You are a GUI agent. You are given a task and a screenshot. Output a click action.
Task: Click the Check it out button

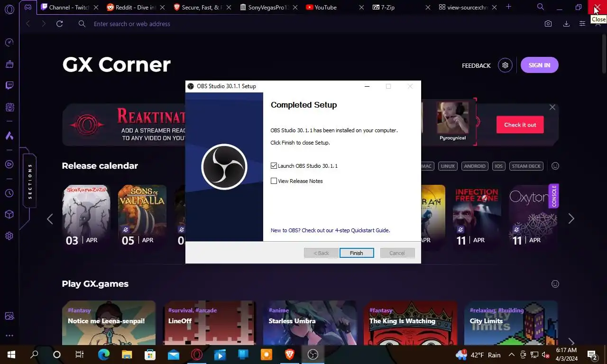[x=520, y=125]
